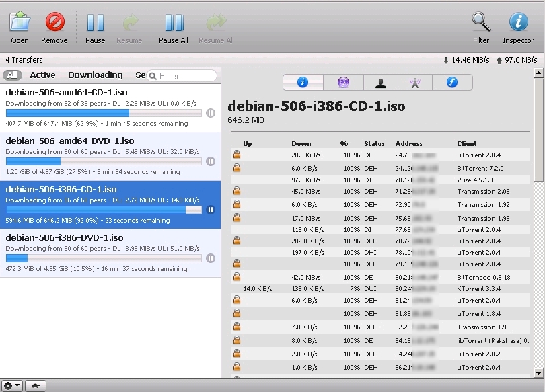Select the All filter button
The image size is (545, 392).
coord(12,75)
